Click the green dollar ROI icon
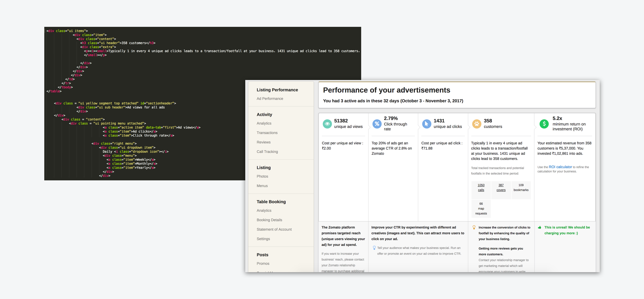This screenshot has width=644, height=299. pyautogui.click(x=544, y=124)
